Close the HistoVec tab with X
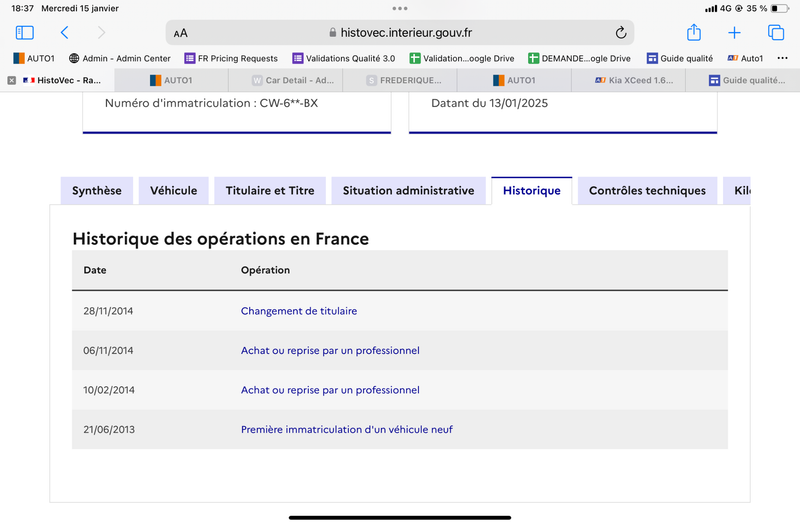This screenshot has width=800, height=525. [12, 80]
